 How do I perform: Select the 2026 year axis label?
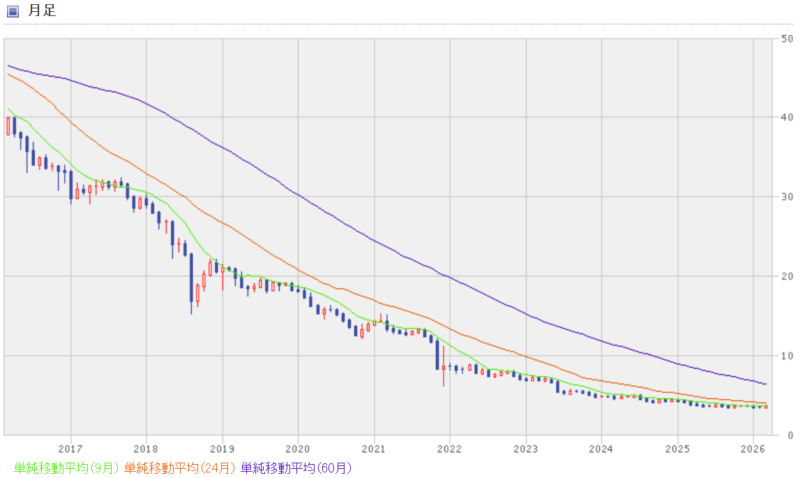(x=753, y=448)
